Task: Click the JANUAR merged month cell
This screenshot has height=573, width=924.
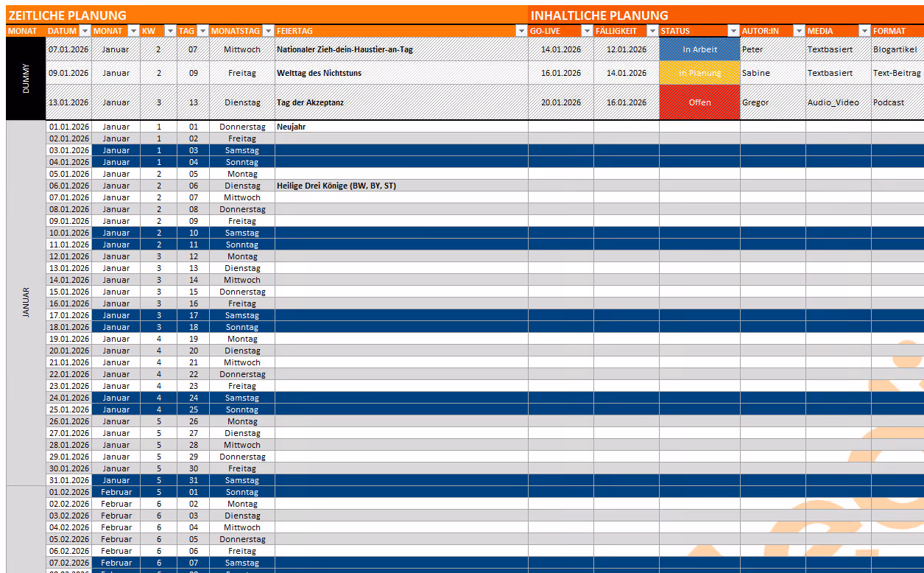Action: pyautogui.click(x=26, y=303)
